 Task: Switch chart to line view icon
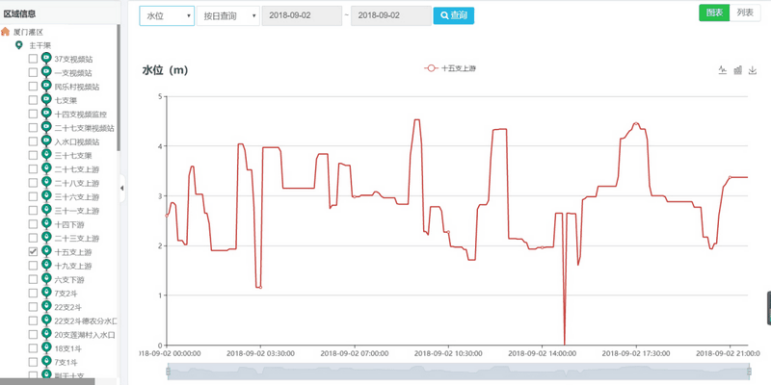click(x=722, y=70)
